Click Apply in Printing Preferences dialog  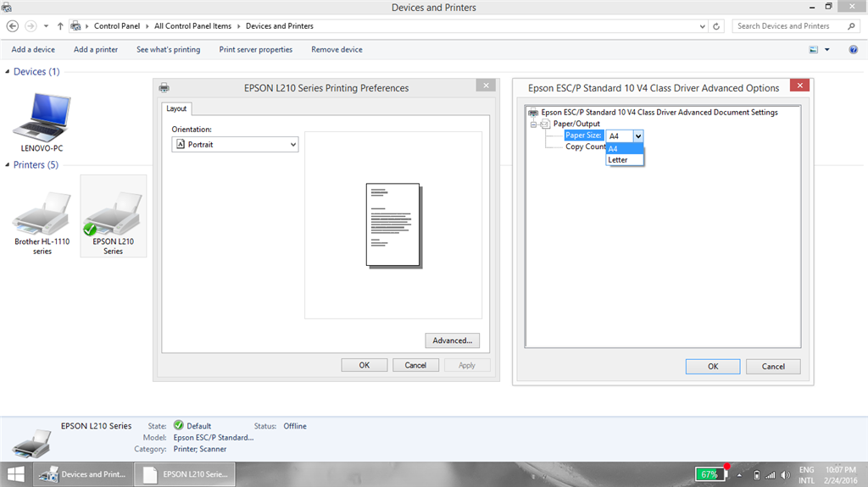pos(467,365)
